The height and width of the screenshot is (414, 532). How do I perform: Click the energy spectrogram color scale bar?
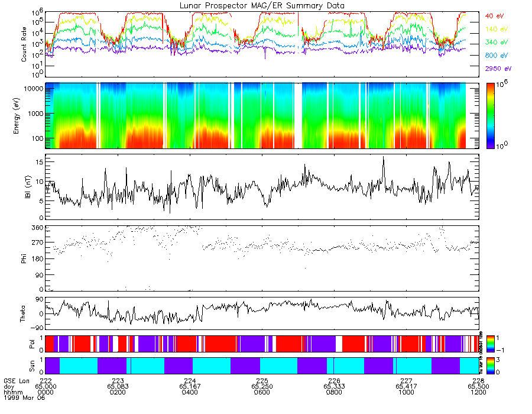[x=490, y=116]
